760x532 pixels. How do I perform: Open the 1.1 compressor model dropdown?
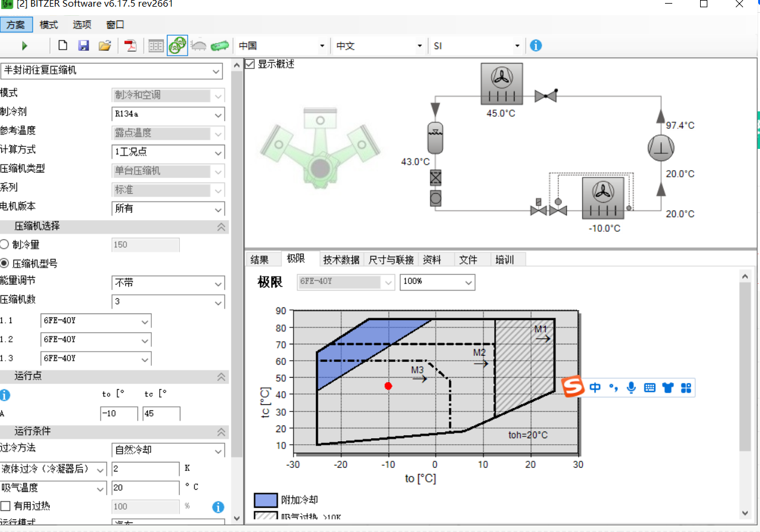96,321
